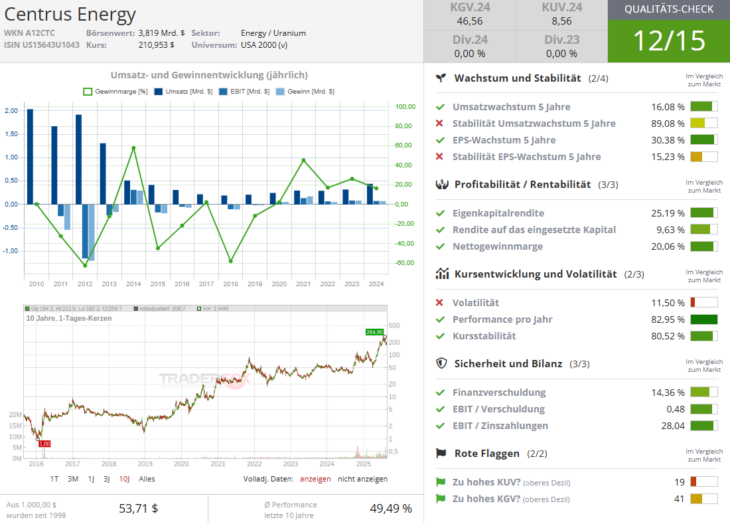Screen dimensions: 730x522
Task: Click the black flag icon beside Rote Flaggen
Action: [x=441, y=453]
